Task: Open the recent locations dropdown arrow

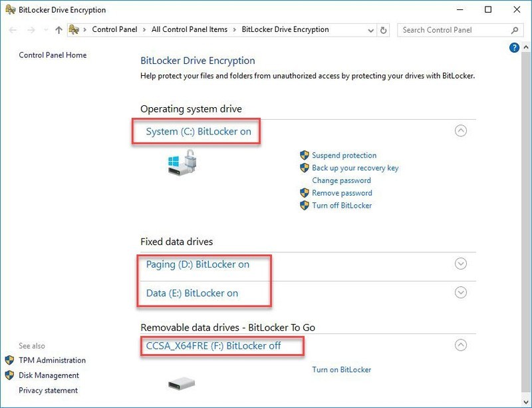Action: pyautogui.click(x=46, y=30)
